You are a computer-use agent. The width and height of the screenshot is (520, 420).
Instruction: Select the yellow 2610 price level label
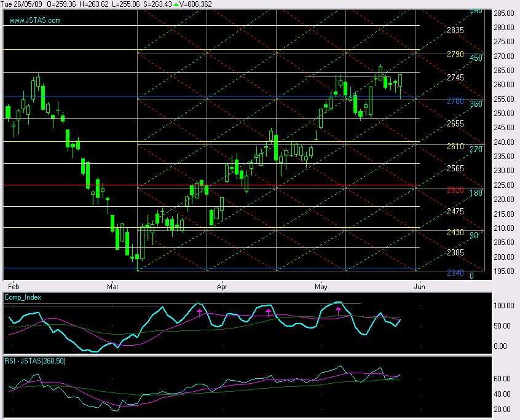(455, 147)
